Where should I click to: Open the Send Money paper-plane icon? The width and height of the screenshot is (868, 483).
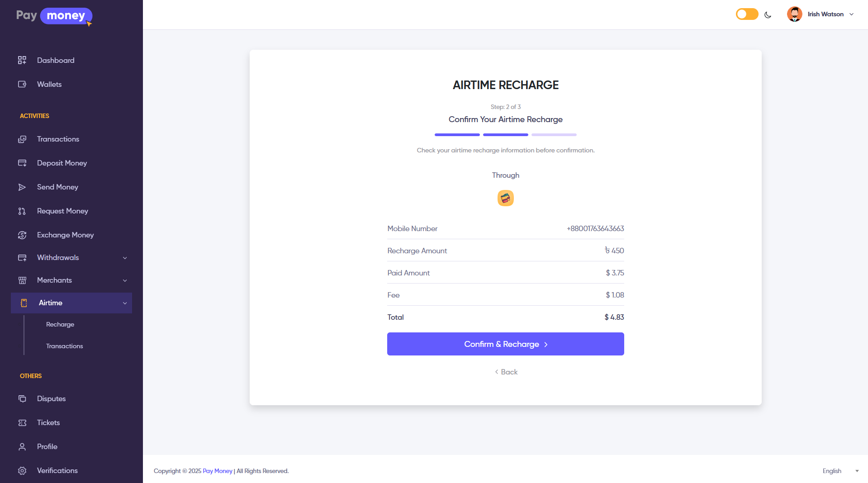(x=22, y=187)
